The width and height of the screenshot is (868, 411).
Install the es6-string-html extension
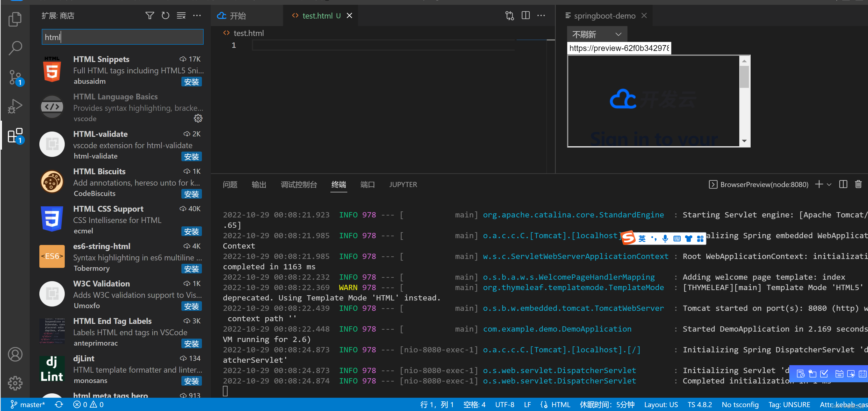click(191, 269)
